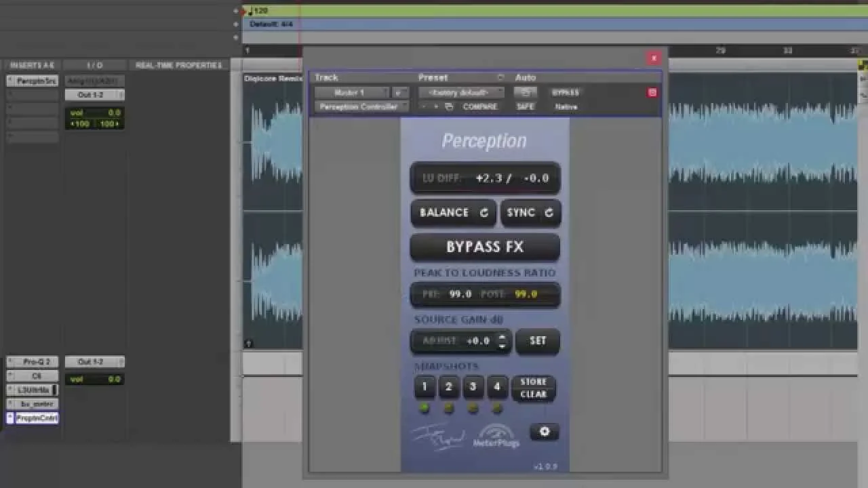Open the bx_meter insert

(x=33, y=404)
